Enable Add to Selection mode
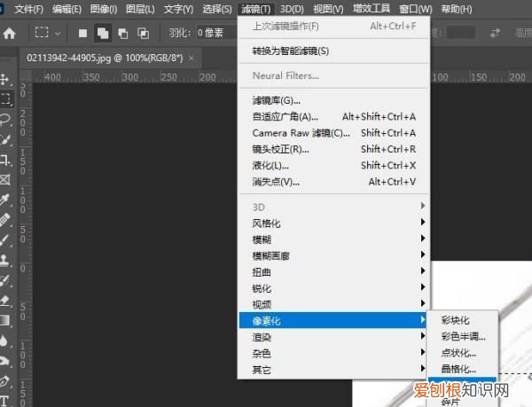 tap(103, 33)
